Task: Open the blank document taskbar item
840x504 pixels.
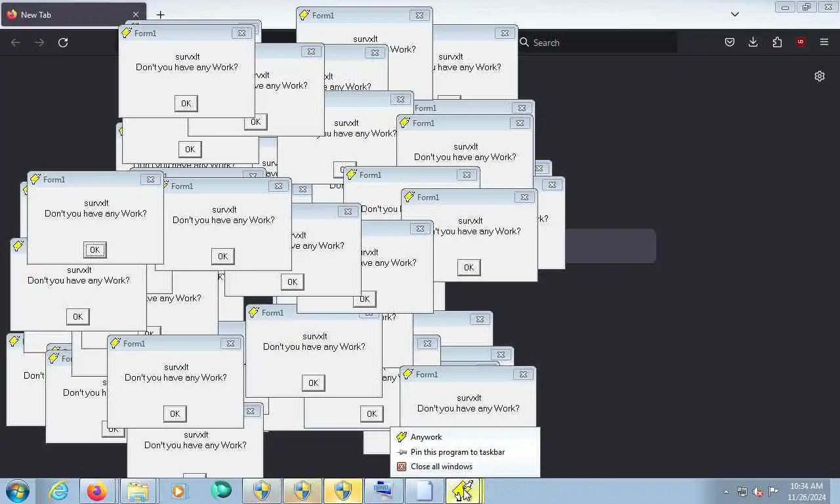Action: point(425,491)
